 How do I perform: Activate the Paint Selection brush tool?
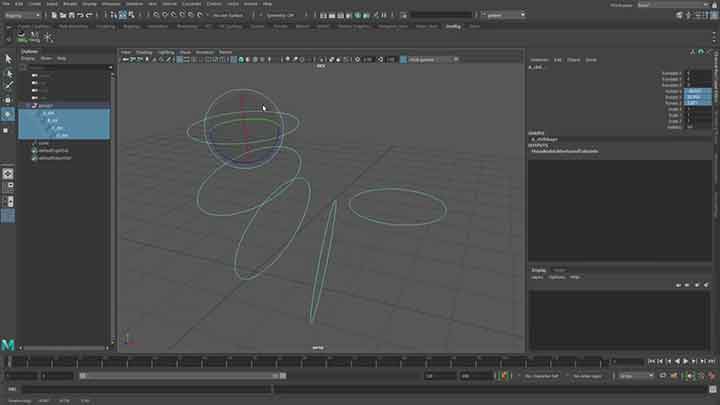point(8,86)
